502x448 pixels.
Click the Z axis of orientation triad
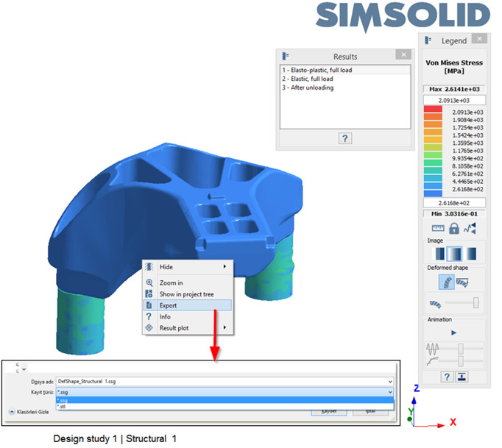point(416,388)
